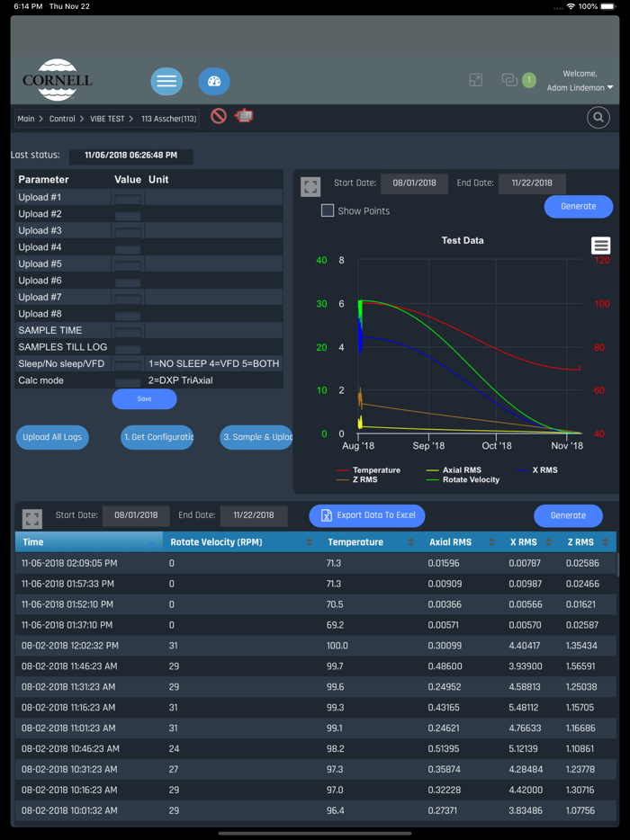Enable the Show Points checkbox
Viewport: 630px width, 840px height.
[327, 210]
